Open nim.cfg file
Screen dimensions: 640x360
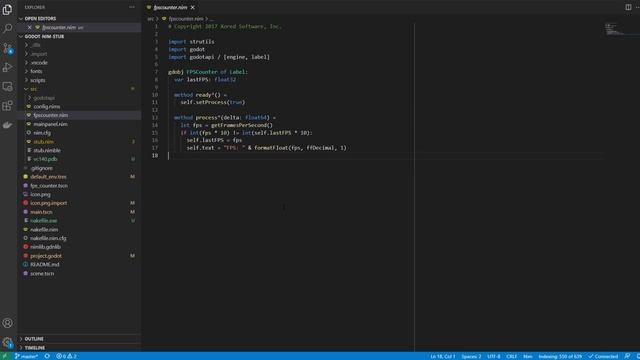[x=42, y=133]
